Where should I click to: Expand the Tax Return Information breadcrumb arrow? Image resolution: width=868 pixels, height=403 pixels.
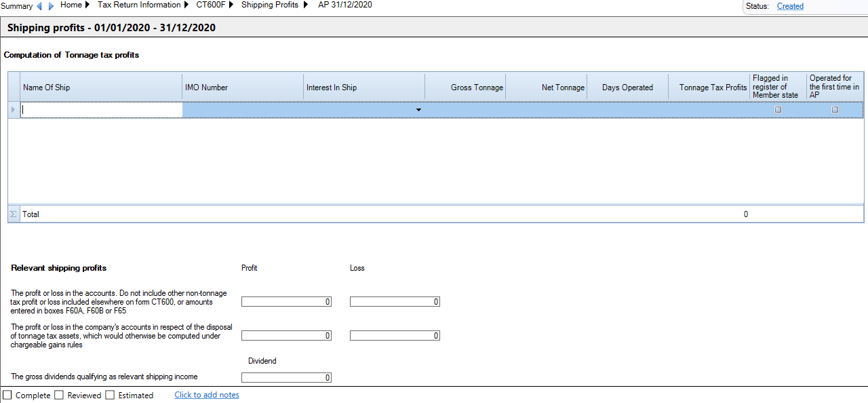coord(186,5)
